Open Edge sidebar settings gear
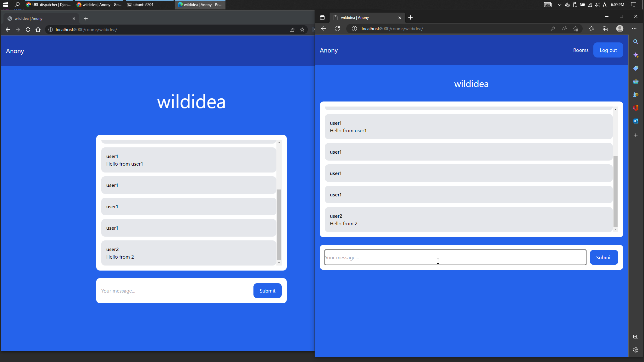Viewport: 644px width, 362px height. click(x=636, y=350)
